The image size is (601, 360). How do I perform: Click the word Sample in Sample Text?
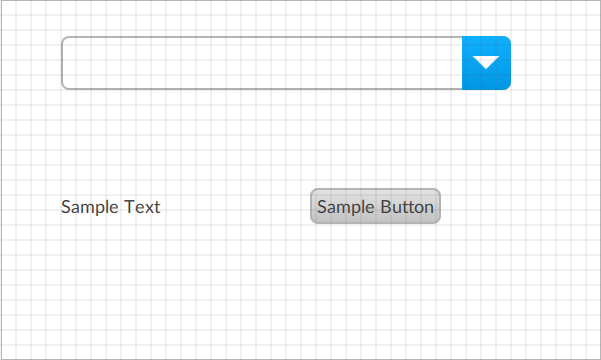click(x=90, y=208)
